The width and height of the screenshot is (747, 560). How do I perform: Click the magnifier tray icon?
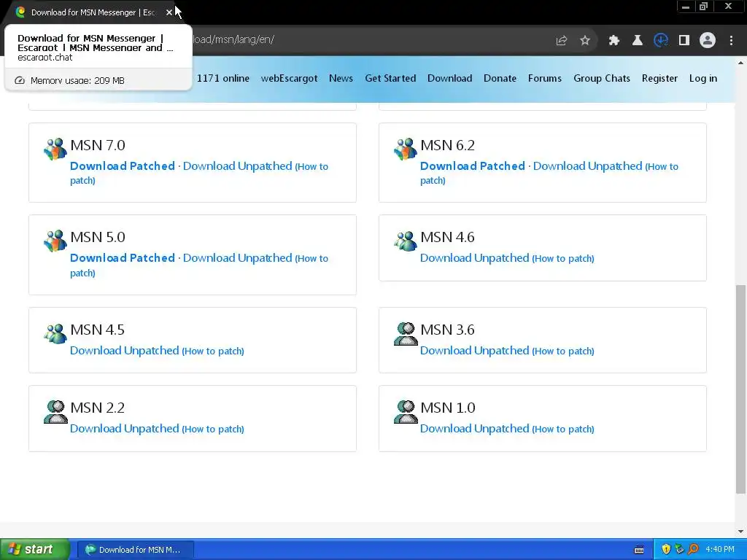(x=693, y=549)
